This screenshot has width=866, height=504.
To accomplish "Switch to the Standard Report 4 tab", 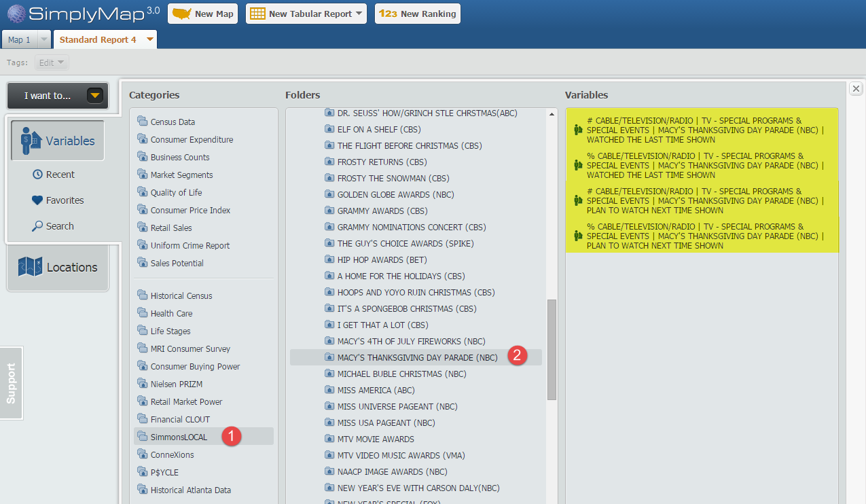I will point(98,39).
